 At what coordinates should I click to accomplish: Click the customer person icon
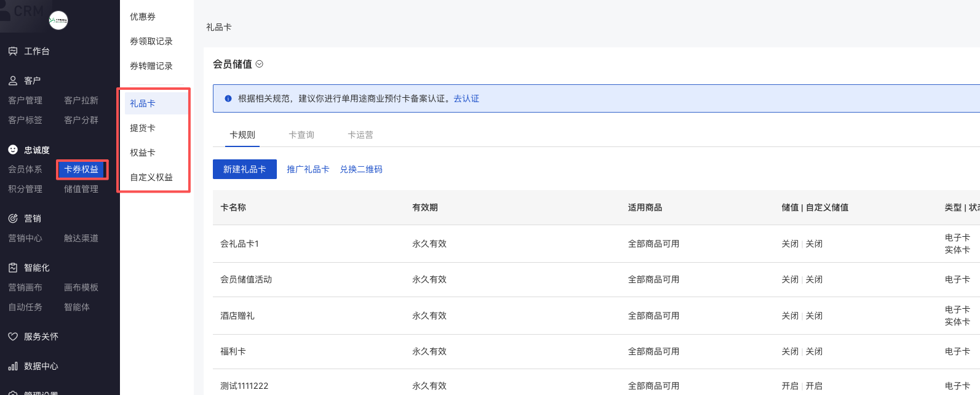point(13,81)
